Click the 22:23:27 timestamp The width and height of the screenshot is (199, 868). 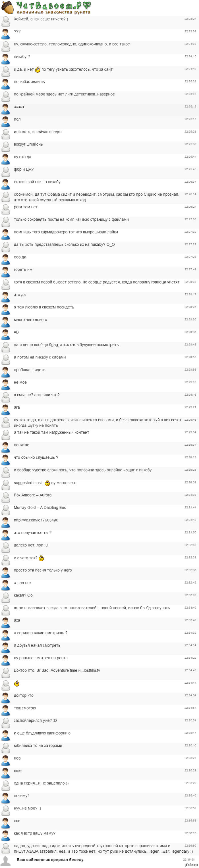pyautogui.click(x=190, y=19)
